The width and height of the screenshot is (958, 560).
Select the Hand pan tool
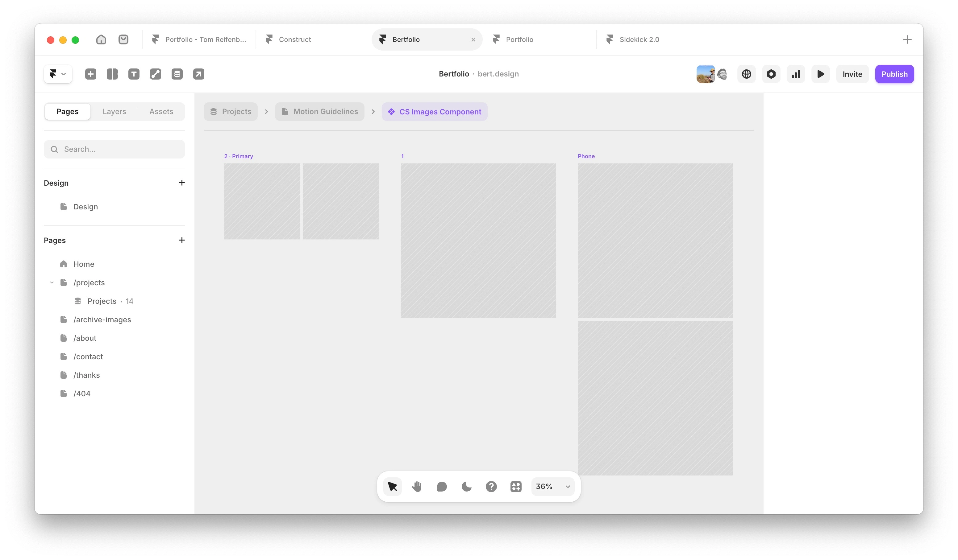click(417, 487)
